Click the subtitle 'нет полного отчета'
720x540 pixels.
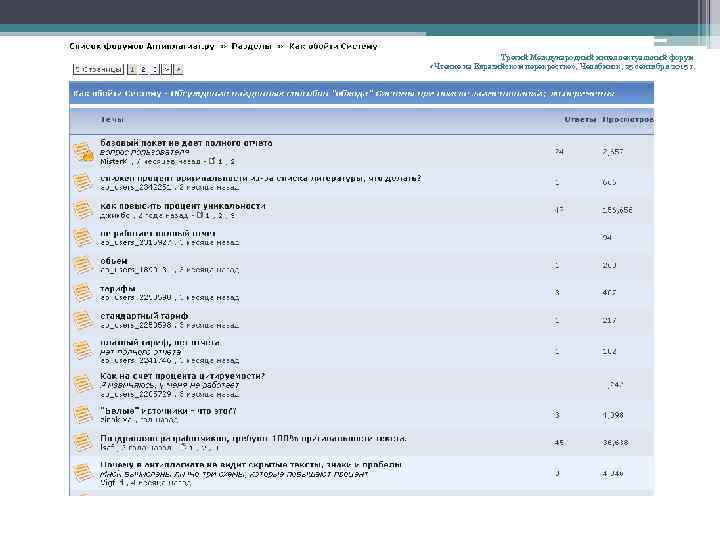(141, 352)
